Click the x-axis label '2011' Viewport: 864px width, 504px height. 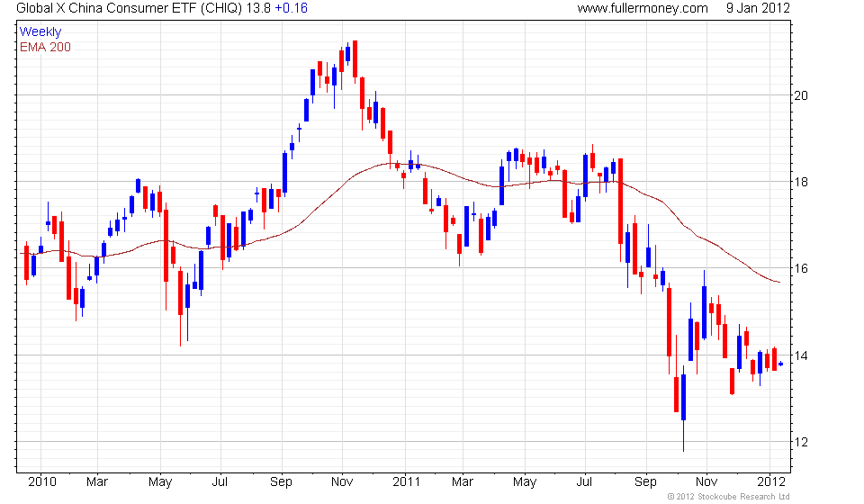[406, 482]
